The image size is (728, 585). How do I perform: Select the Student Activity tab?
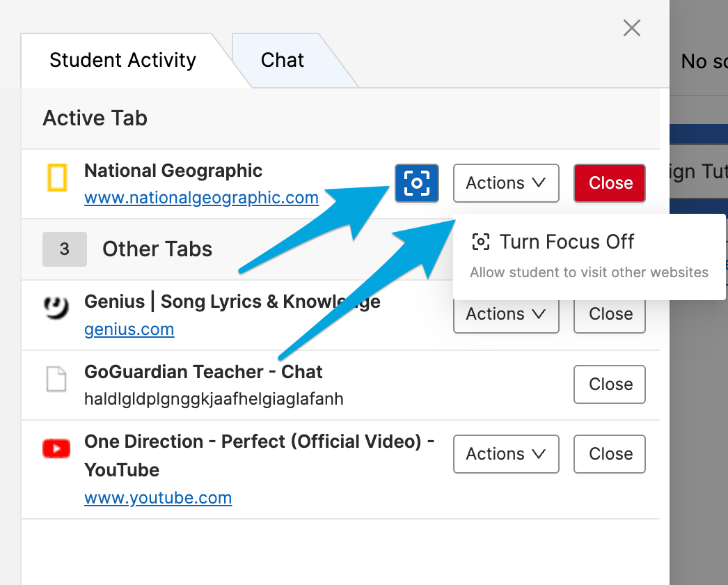[123, 61]
